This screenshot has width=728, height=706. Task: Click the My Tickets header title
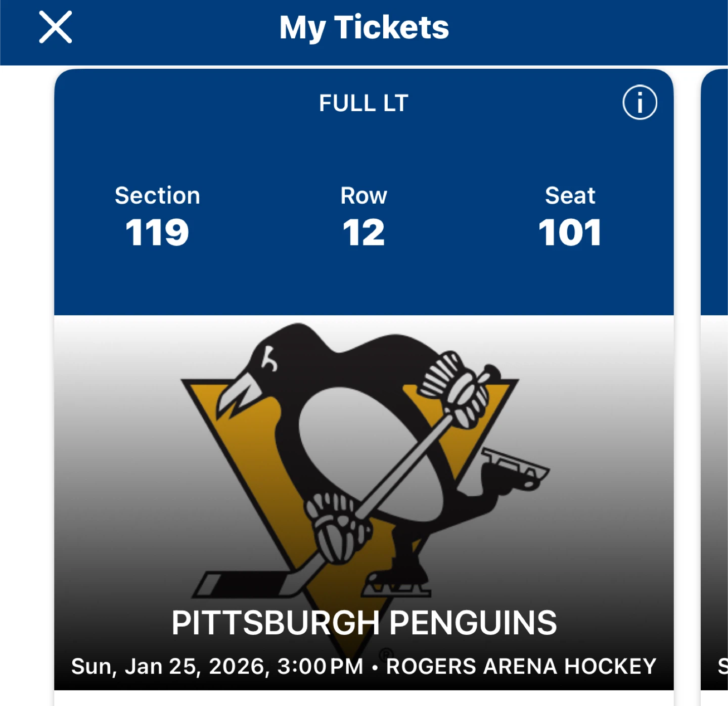pos(364,27)
